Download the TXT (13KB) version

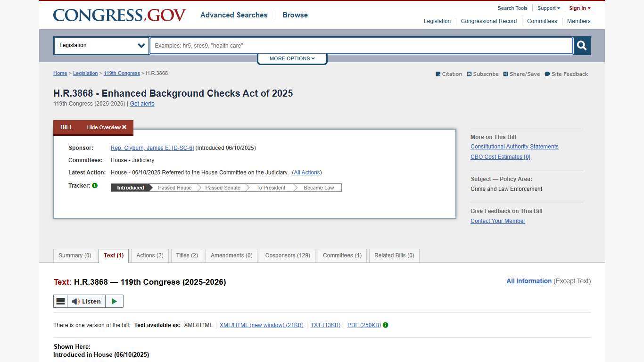(325, 325)
